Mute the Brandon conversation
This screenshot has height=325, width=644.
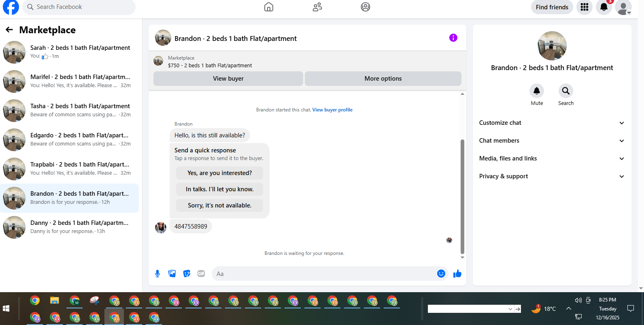pyautogui.click(x=537, y=91)
